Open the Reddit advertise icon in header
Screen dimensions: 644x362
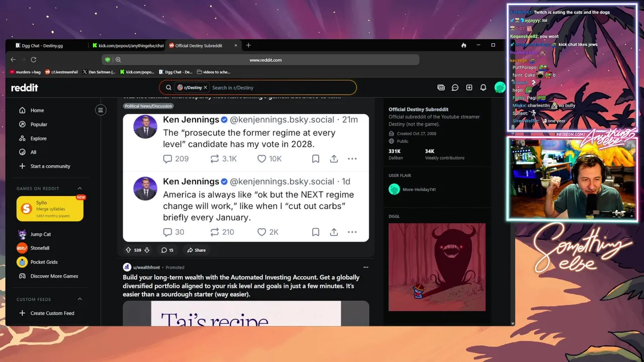441,87
